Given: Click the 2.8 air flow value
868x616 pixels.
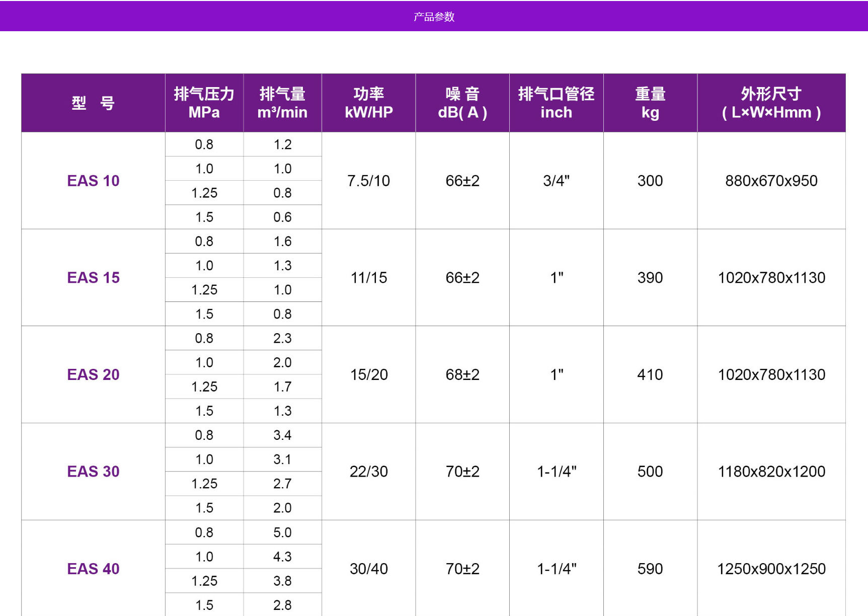Looking at the screenshot, I should (x=282, y=604).
